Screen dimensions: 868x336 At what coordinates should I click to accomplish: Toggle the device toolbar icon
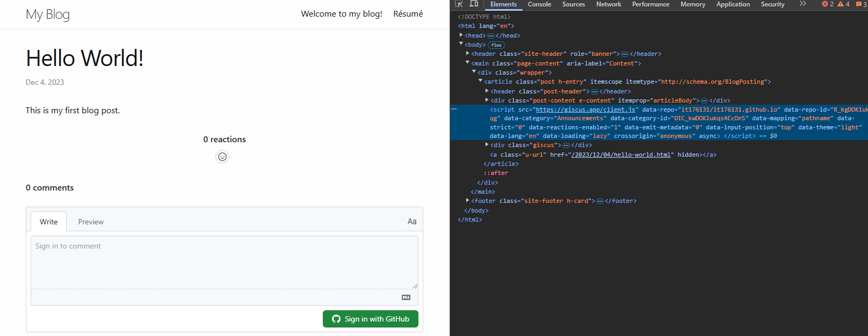coord(474,4)
